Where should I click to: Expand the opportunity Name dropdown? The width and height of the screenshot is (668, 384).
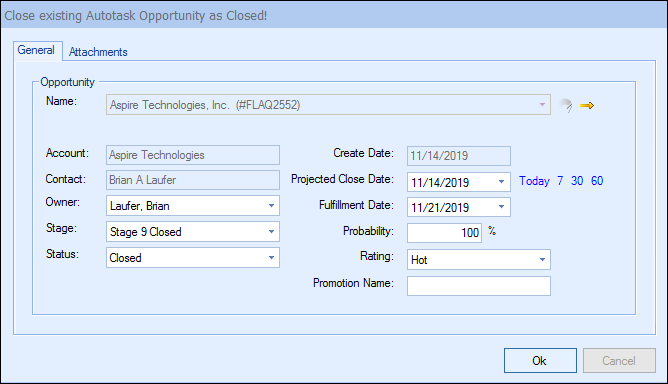point(542,105)
